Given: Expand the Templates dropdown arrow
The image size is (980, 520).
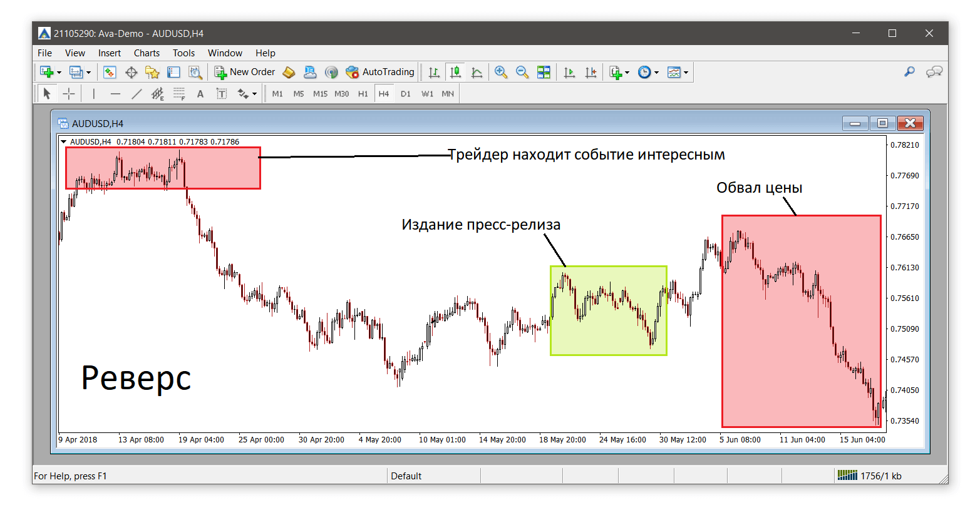Looking at the screenshot, I should pos(686,73).
